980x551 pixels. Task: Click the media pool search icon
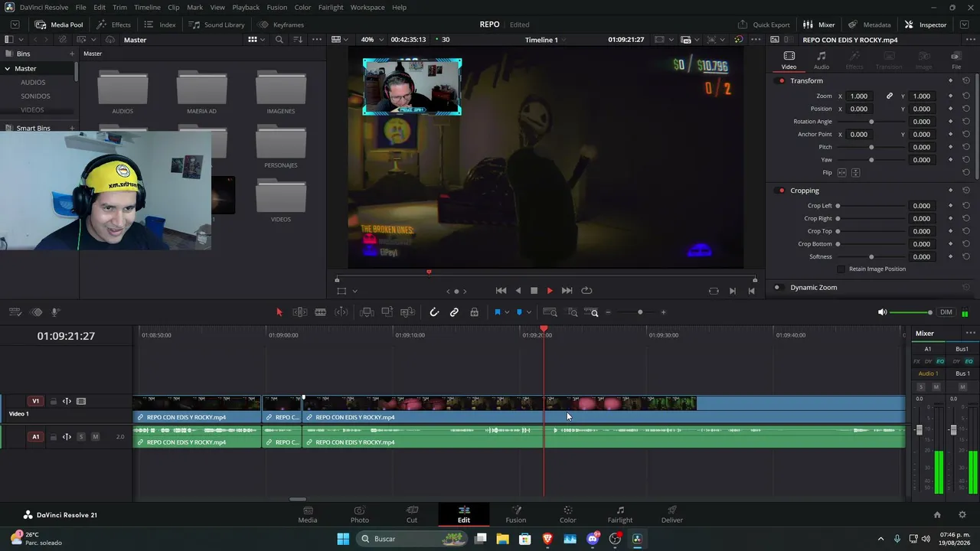click(279, 40)
